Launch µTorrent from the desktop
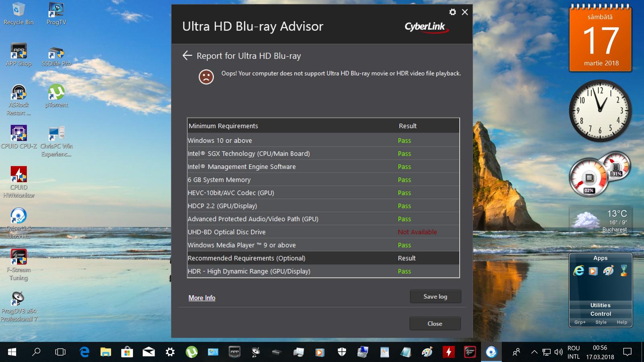Viewport: 644px width, 362px height. [x=56, y=97]
